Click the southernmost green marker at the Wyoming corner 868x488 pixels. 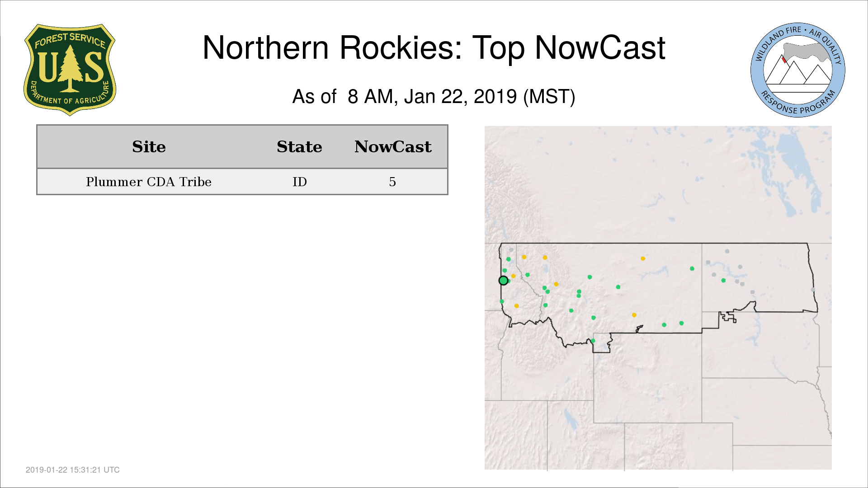(593, 341)
